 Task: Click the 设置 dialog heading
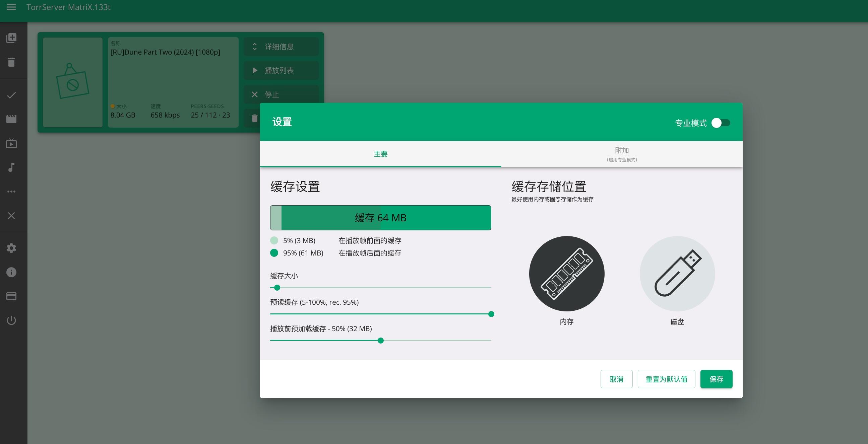tap(282, 122)
